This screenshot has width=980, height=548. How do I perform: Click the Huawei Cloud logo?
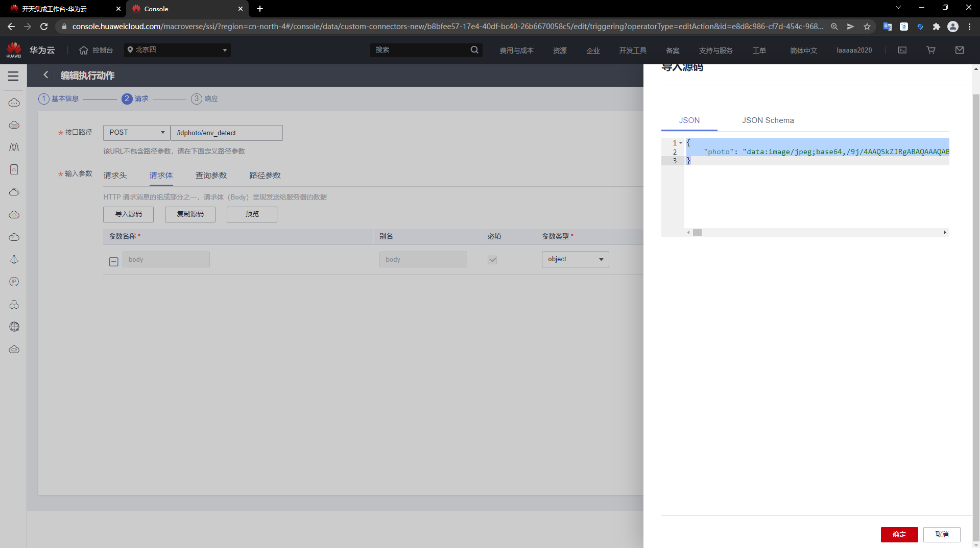click(x=14, y=50)
